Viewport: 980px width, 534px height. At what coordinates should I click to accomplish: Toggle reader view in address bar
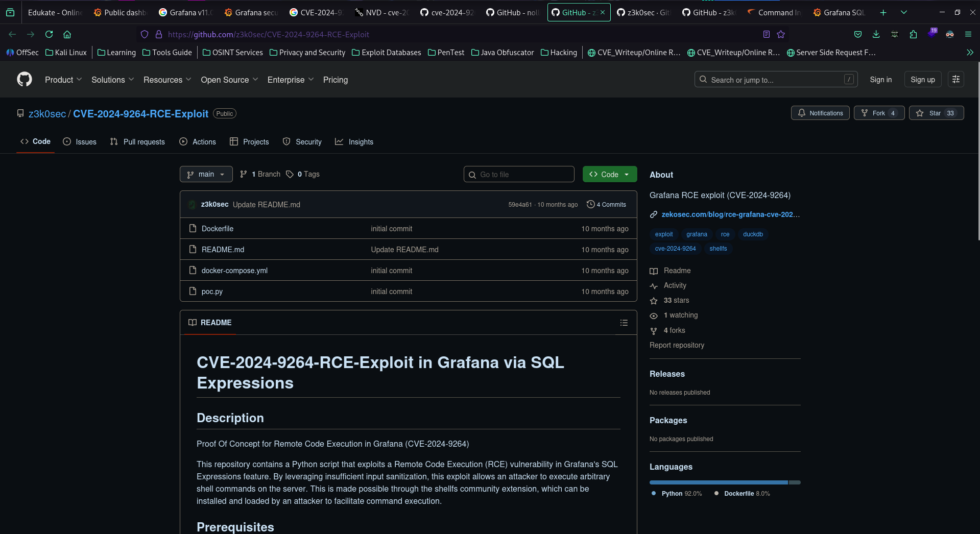click(766, 34)
